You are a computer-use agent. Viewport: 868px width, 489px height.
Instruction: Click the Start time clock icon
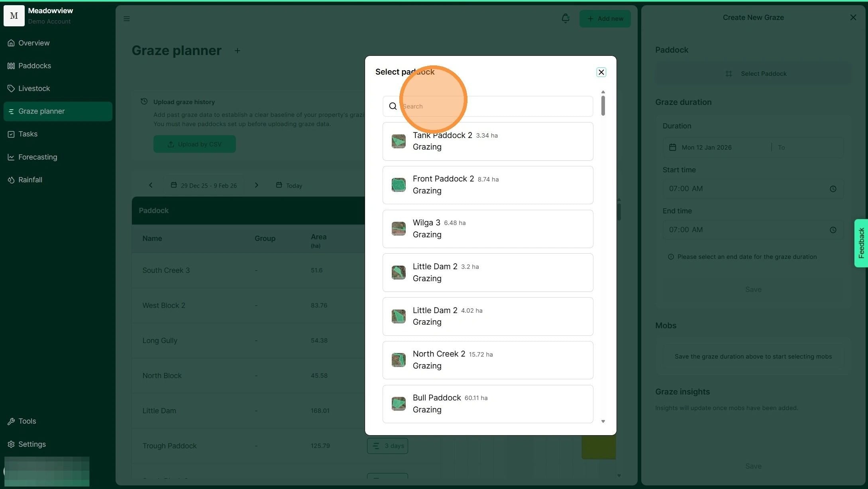833,189
